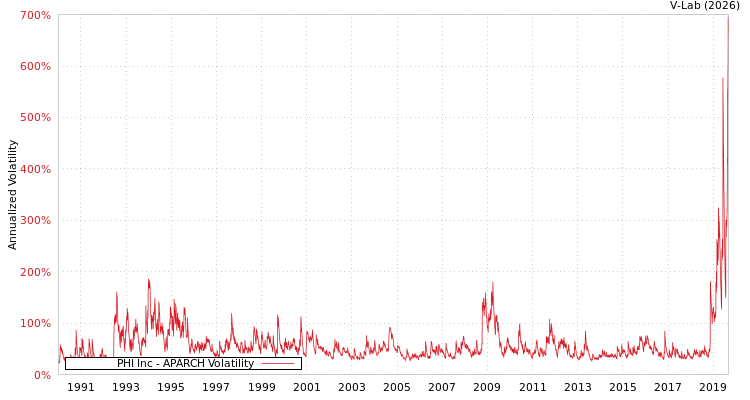This screenshot has width=750, height=400.
Task: Click the 2015 x-axis year label
Action: [x=623, y=387]
